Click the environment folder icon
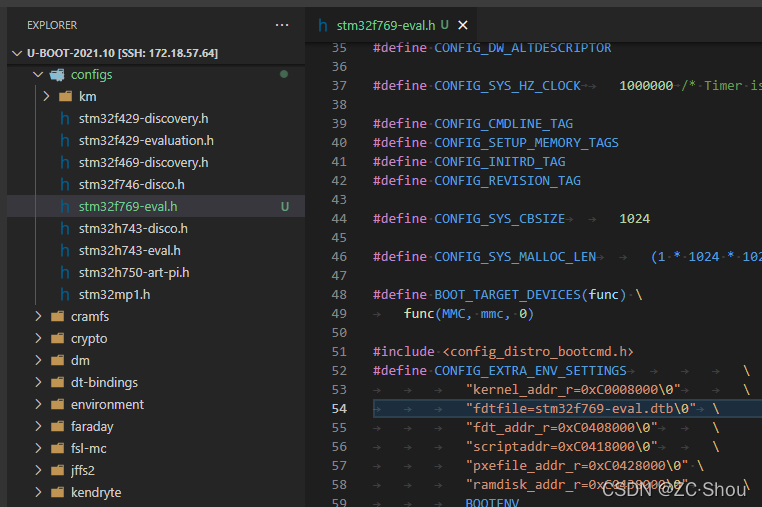 57,404
